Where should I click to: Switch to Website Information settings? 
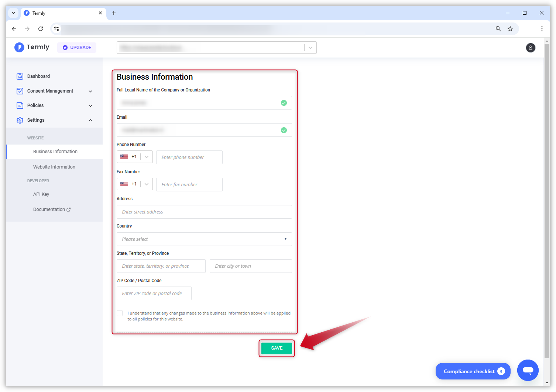pos(54,167)
